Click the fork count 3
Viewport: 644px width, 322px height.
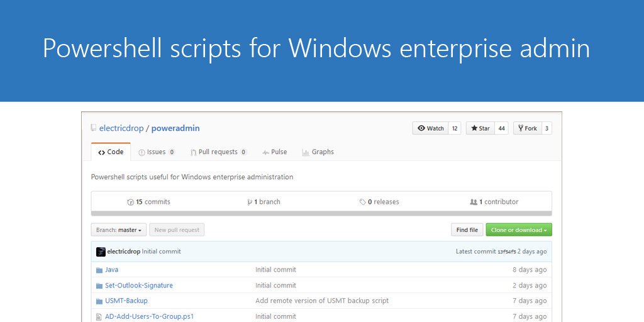click(547, 128)
